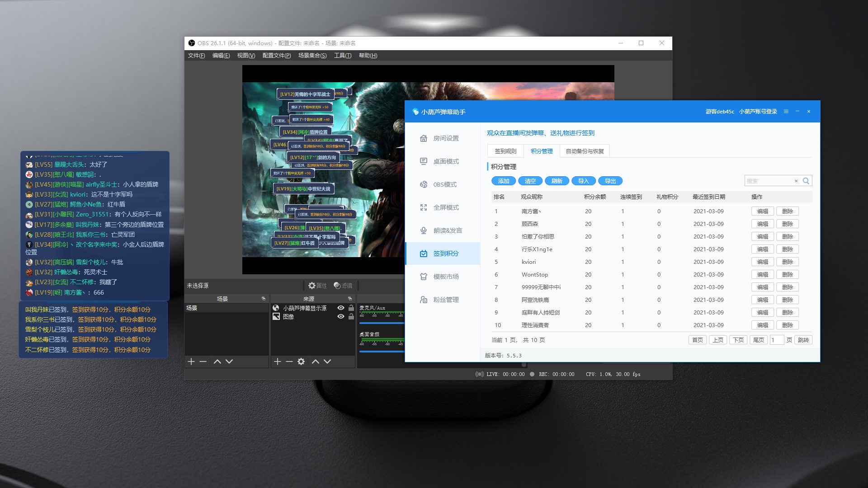The width and height of the screenshot is (868, 488).
Task: Hide the 小葫芦弹幕显示源 source
Action: coord(341,308)
